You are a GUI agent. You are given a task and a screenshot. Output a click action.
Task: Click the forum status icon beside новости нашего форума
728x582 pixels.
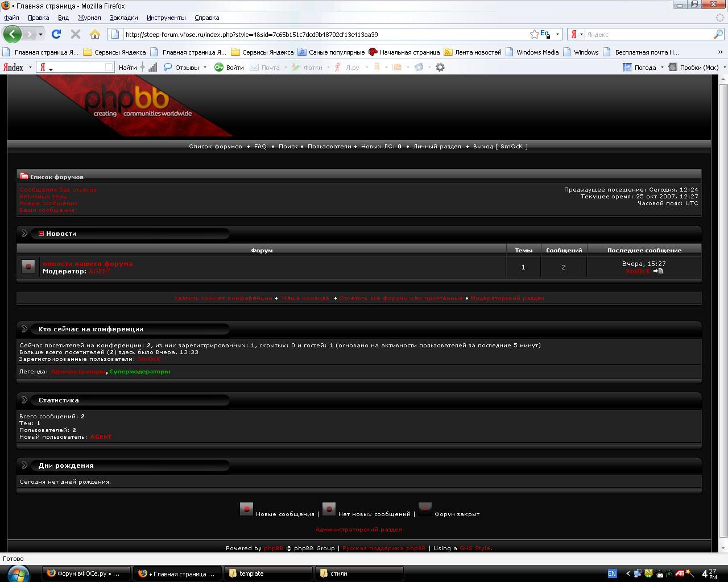pos(28,266)
